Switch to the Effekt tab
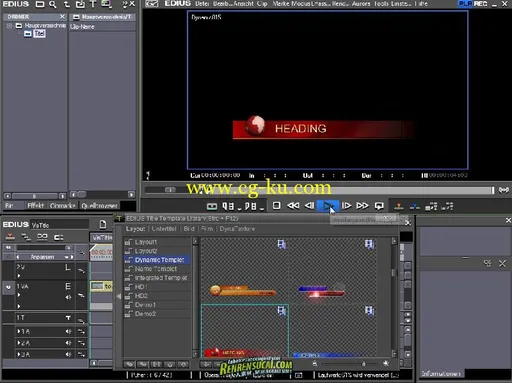Image resolution: width=512 pixels, height=383 pixels. pyautogui.click(x=36, y=206)
